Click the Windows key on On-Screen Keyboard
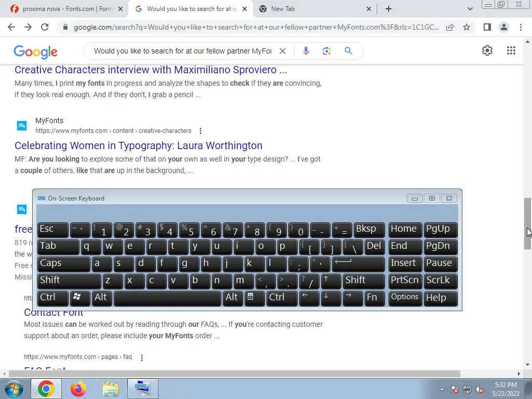This screenshot has width=532, height=399. [80, 298]
